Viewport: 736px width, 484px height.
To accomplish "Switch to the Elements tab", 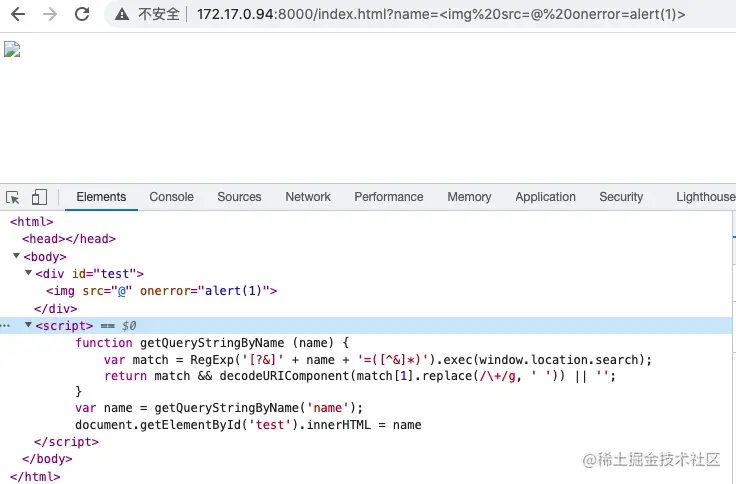I will coord(101,197).
